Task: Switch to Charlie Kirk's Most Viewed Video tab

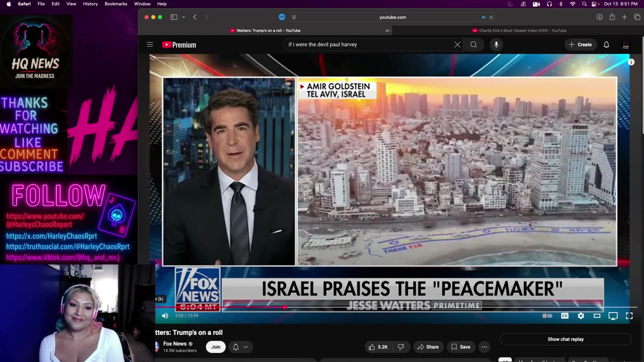Action: (519, 31)
